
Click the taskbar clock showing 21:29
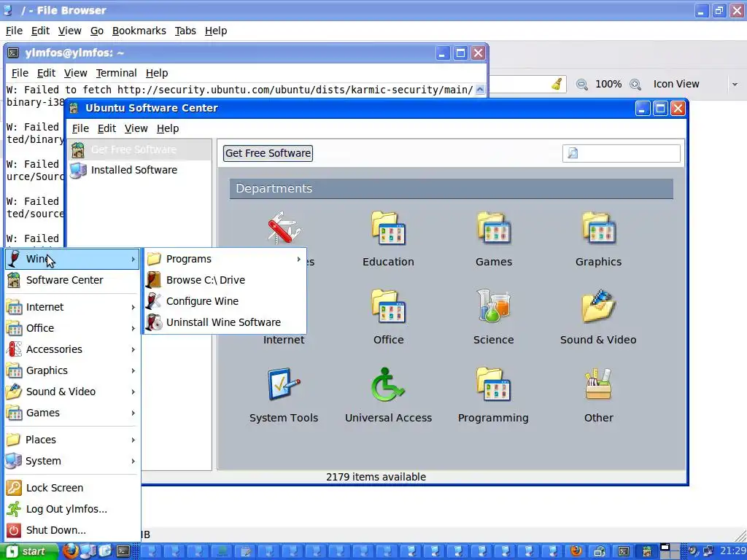coord(732,551)
